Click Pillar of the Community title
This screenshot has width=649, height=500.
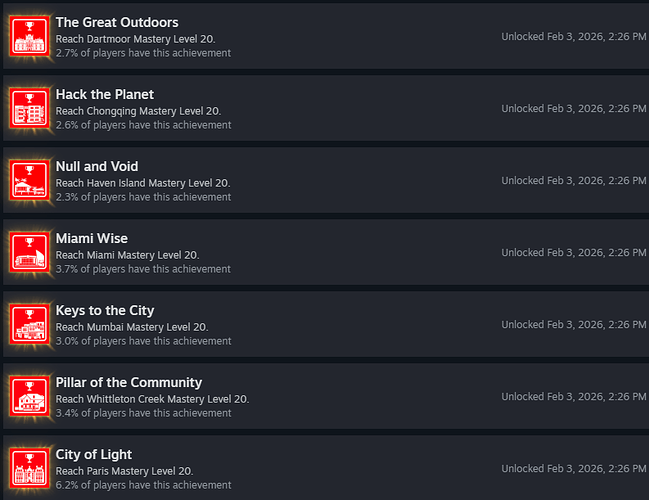point(129,382)
